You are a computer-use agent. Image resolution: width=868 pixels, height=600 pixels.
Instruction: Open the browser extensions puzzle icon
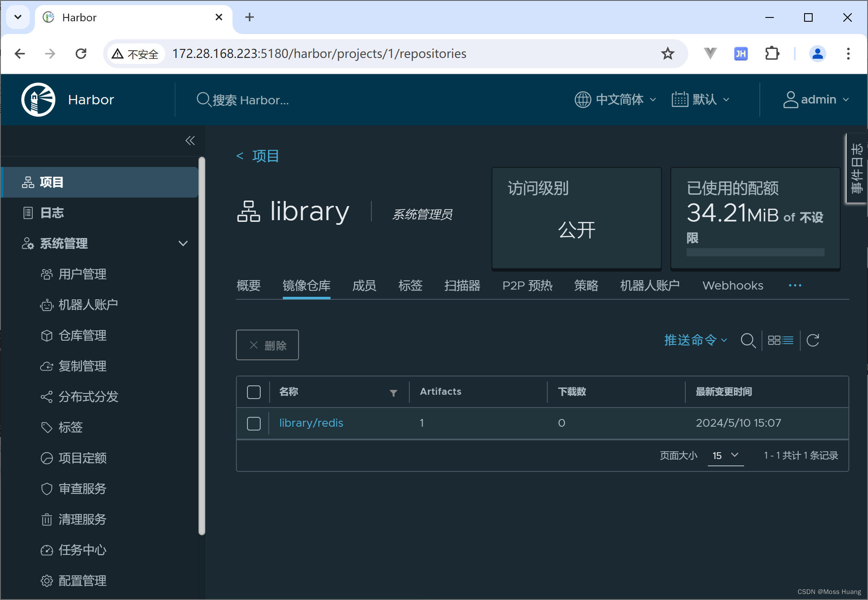coord(772,54)
